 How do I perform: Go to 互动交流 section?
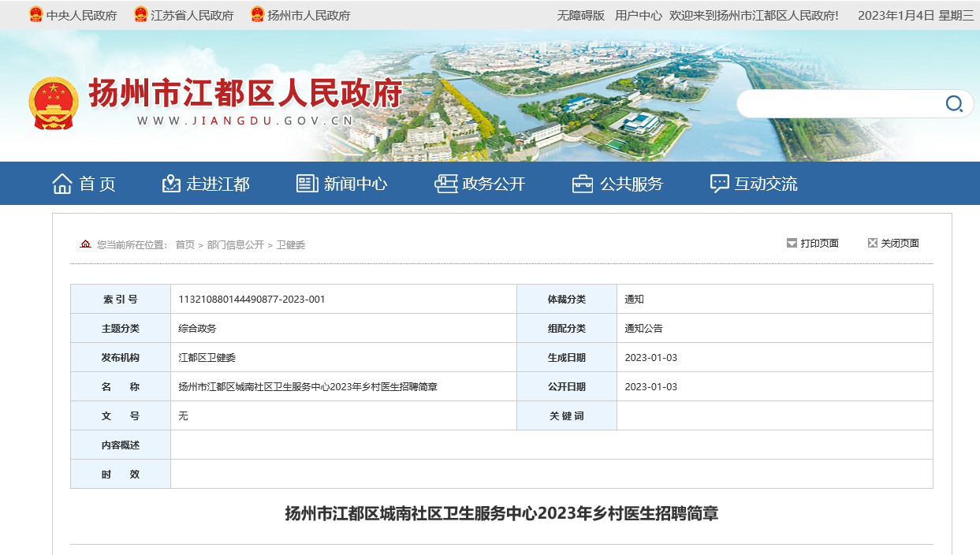coord(766,184)
